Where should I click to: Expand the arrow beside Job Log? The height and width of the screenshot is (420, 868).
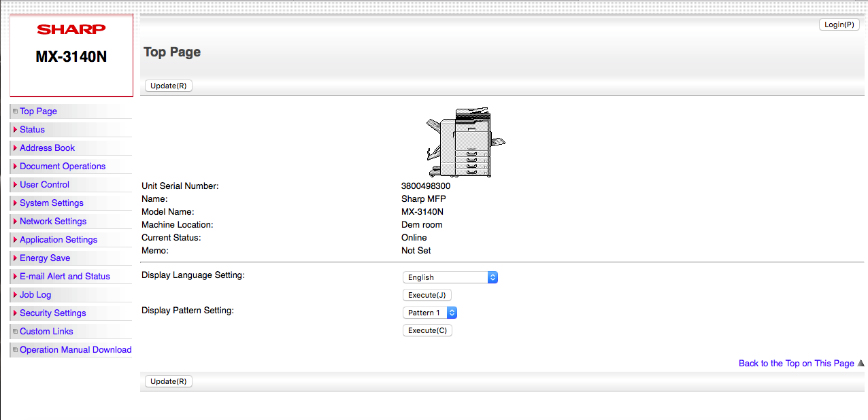point(15,294)
